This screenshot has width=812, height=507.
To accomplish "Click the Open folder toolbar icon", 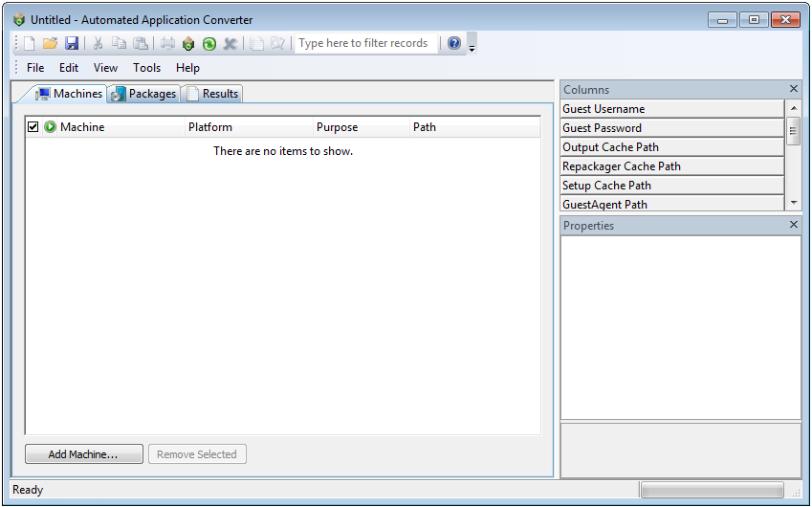I will coord(51,44).
